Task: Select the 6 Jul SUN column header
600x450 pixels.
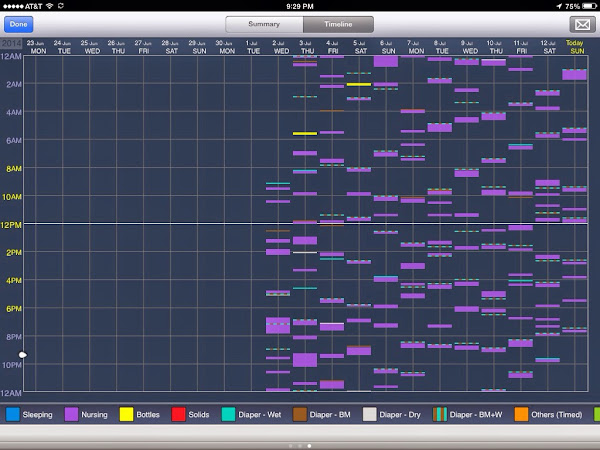Action: (387, 47)
